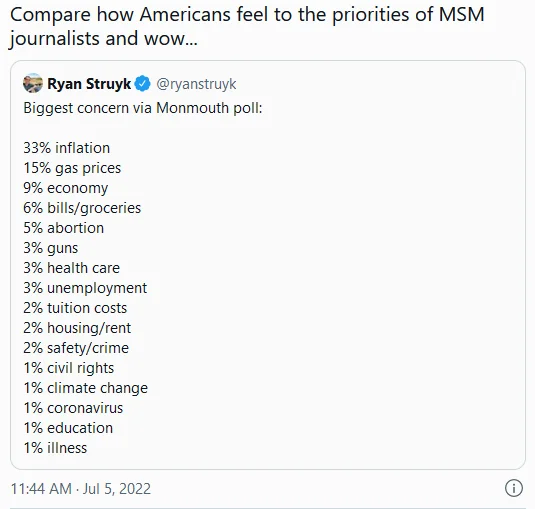Open the @ryanstruyk handle link
This screenshot has height=509, width=535.
point(196,84)
